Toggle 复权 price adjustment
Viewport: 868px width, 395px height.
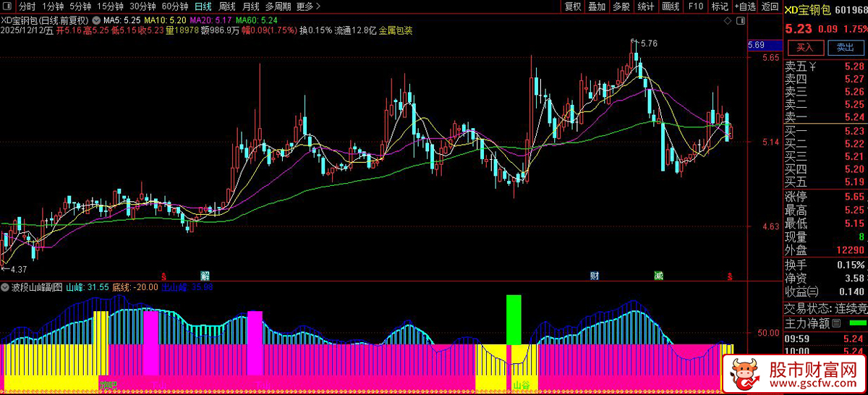tap(573, 7)
